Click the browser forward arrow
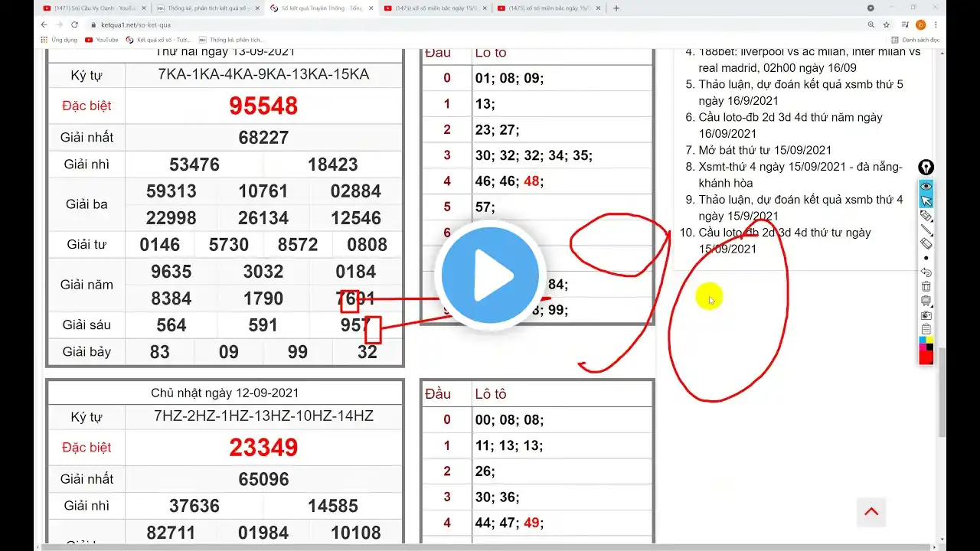Viewport: 980px width, 551px height. coord(59,24)
